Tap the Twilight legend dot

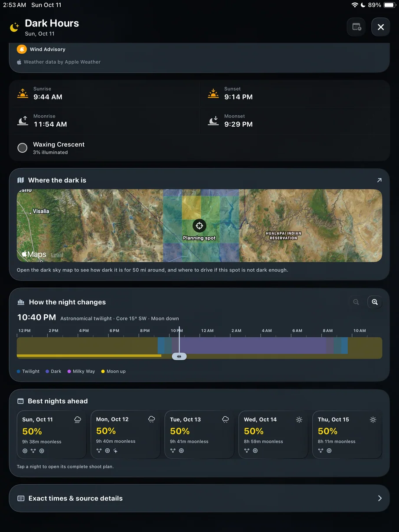(19, 372)
